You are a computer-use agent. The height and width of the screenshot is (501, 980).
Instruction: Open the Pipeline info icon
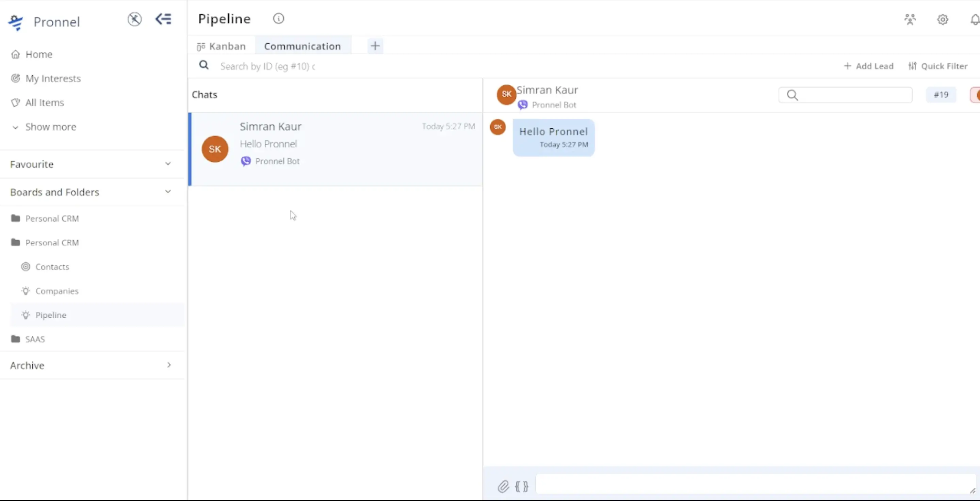pyautogui.click(x=278, y=19)
